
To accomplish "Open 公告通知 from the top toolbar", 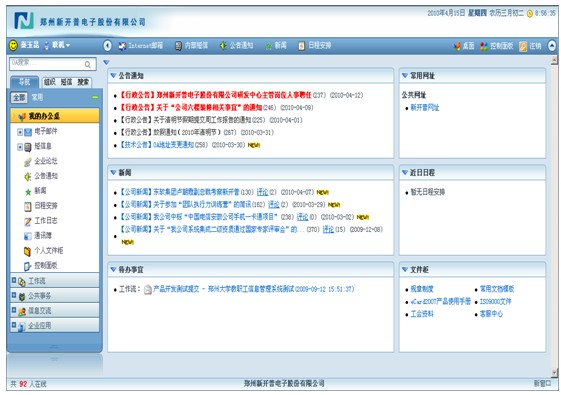I will (236, 45).
